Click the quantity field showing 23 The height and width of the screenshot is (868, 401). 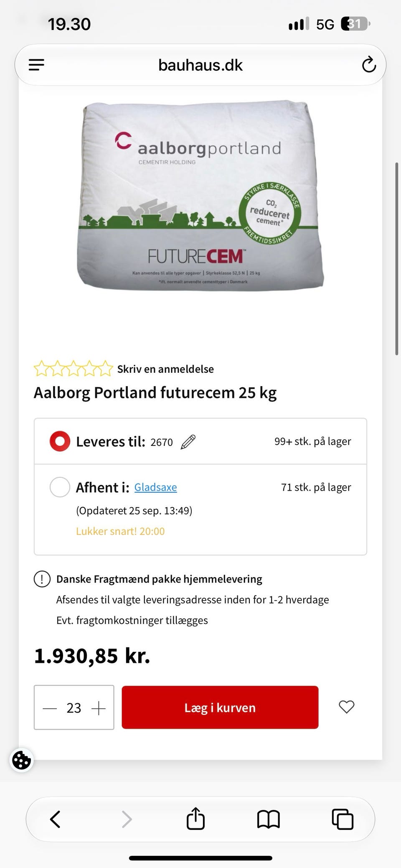[74, 708]
